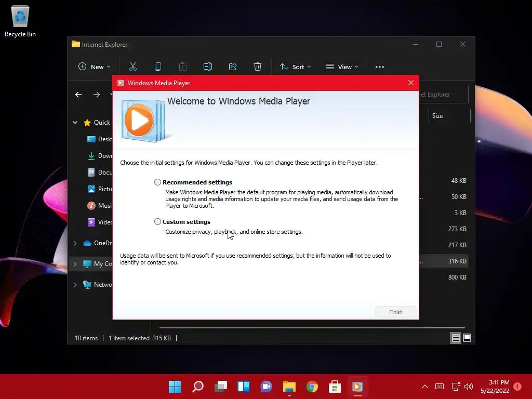The width and height of the screenshot is (532, 399).
Task: Click the horizontal scrollbar in File Explorer
Action: 312,328
